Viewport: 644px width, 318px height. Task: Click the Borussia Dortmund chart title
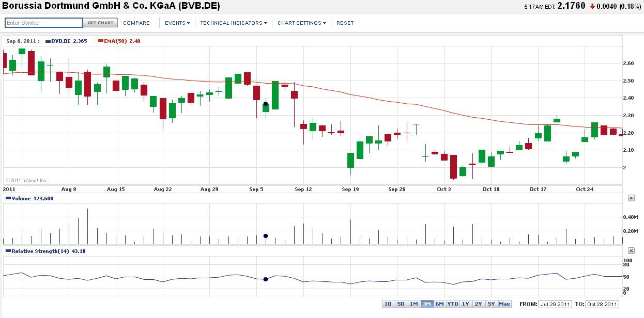112,6
